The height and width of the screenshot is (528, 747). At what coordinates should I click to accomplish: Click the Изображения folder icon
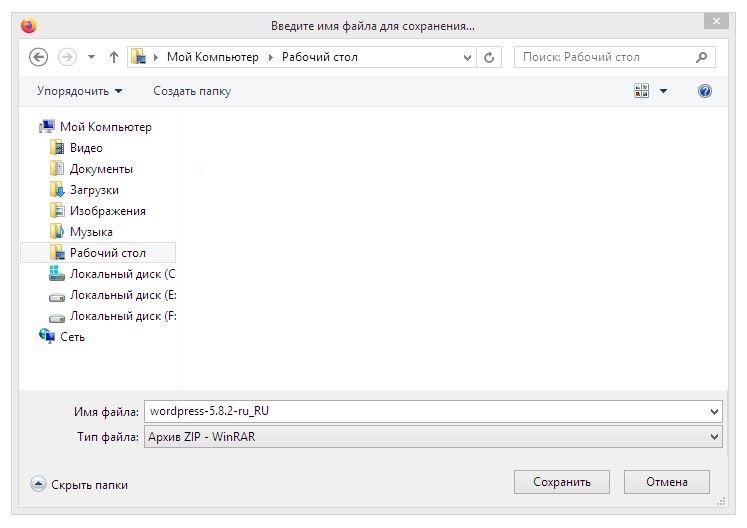(57, 210)
